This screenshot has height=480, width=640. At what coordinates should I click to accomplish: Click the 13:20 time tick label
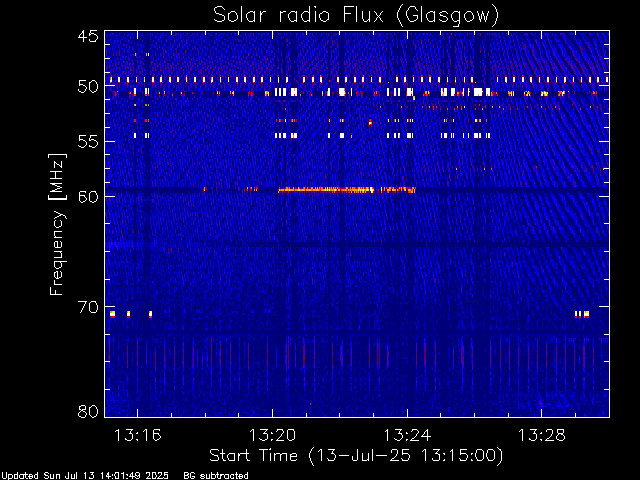pyautogui.click(x=272, y=435)
